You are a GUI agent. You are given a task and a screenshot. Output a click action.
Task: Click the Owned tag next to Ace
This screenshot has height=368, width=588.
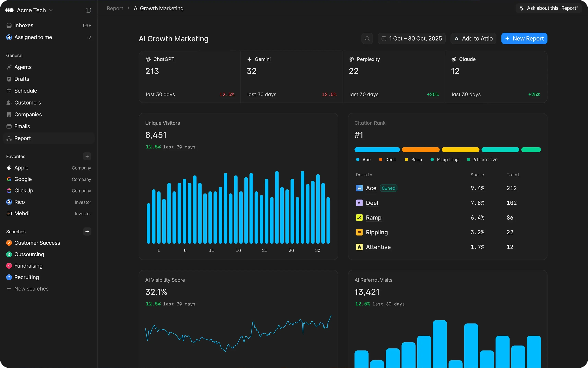(388, 188)
